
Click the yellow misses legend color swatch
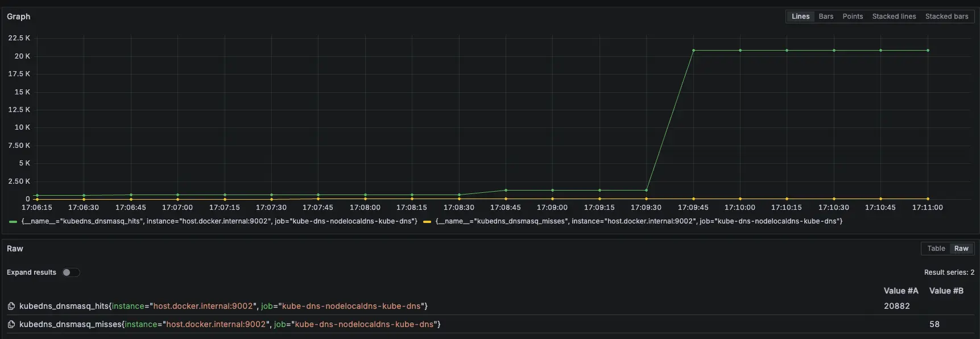[427, 221]
